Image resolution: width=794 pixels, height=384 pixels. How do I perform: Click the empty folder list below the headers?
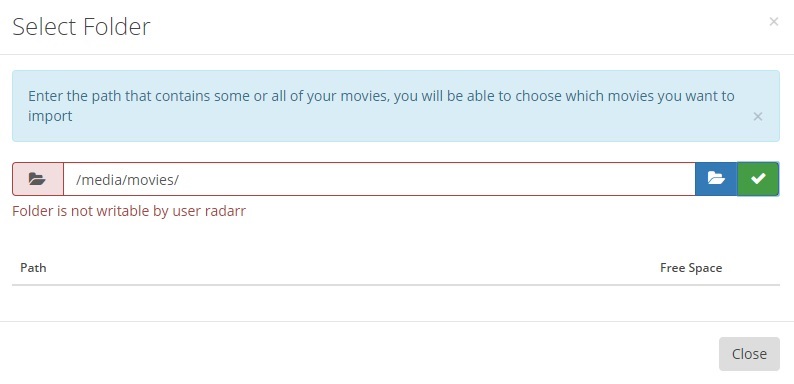tap(395, 302)
